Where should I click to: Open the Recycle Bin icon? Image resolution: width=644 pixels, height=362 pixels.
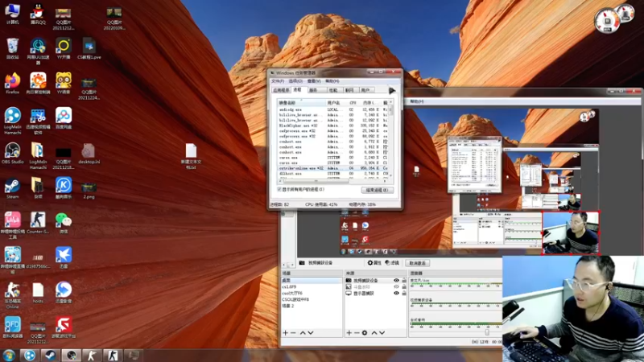pos(12,48)
